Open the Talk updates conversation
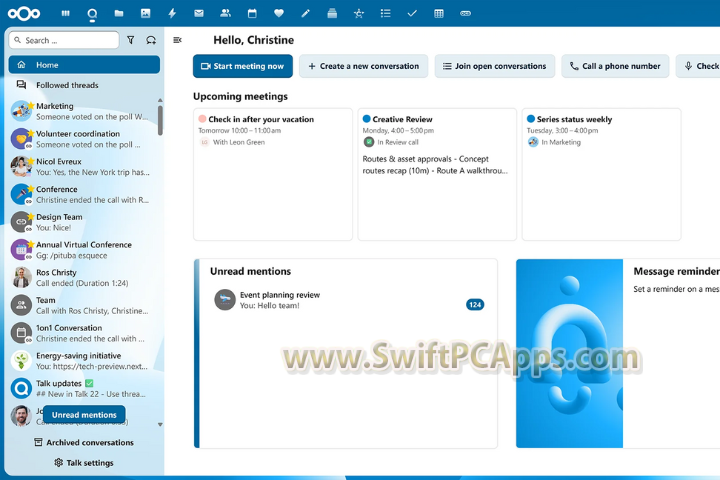The width and height of the screenshot is (720, 480). click(x=83, y=388)
